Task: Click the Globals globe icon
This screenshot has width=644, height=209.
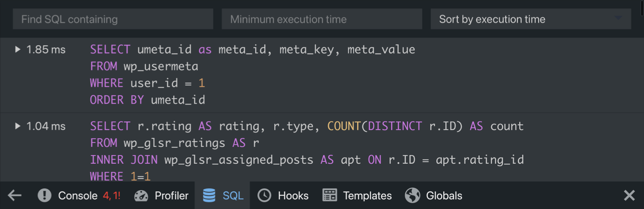Action: [413, 195]
